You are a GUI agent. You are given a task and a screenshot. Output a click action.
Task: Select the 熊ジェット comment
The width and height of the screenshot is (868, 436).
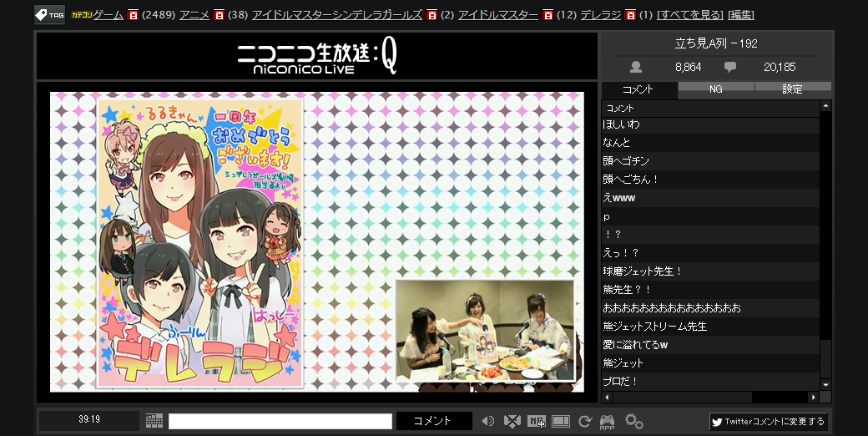point(710,362)
